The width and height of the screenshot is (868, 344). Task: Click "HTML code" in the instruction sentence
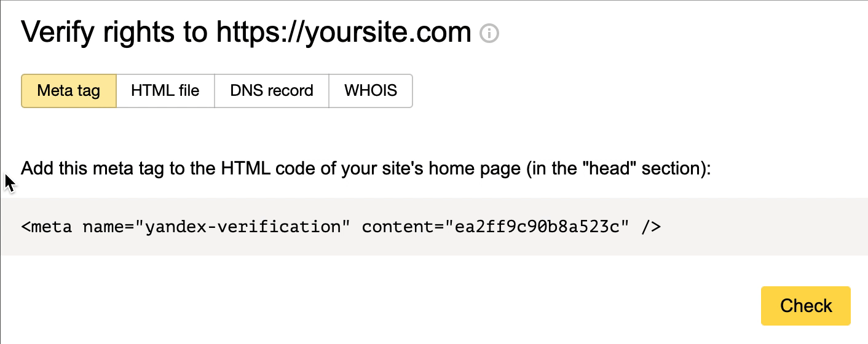point(280,168)
